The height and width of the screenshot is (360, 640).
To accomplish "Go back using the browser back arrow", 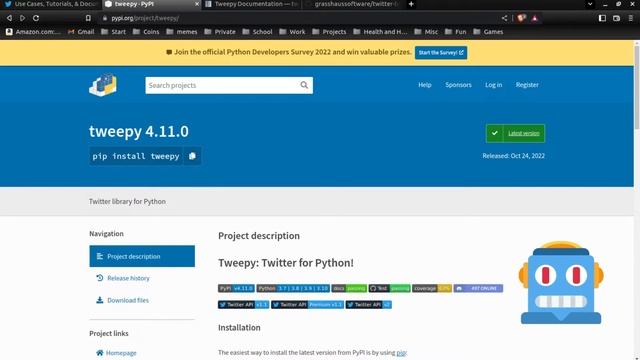I will tap(9, 18).
